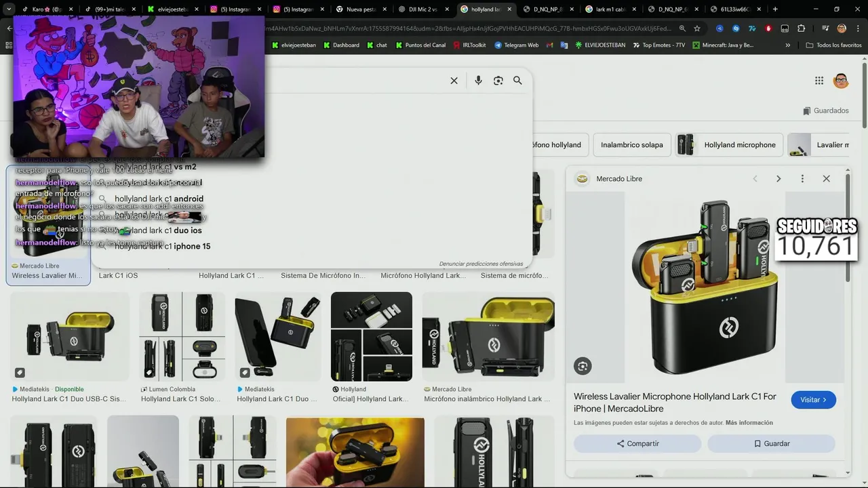Open the Top Emotes - 7TV bookmark

click(659, 45)
